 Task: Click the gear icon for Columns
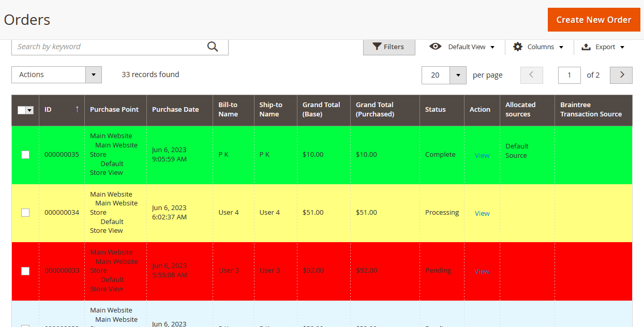518,47
